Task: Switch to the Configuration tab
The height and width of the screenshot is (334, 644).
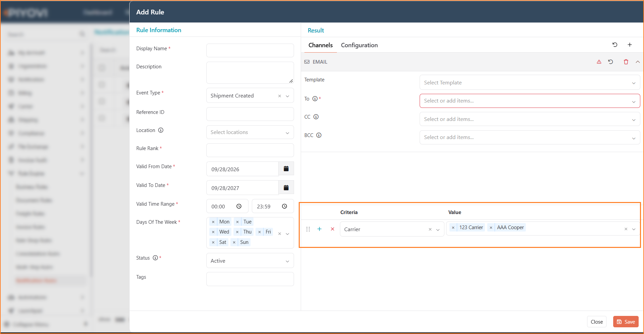Action: [x=359, y=45]
